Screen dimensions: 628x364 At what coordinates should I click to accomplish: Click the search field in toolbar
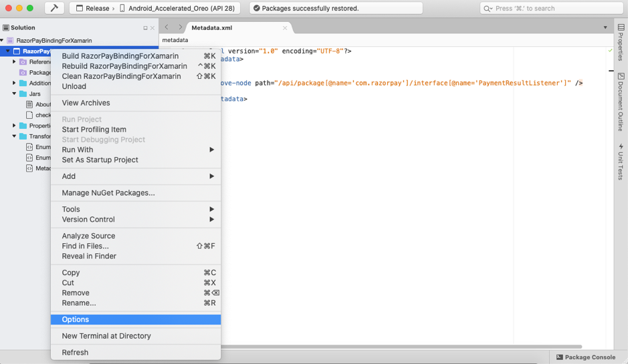click(551, 9)
